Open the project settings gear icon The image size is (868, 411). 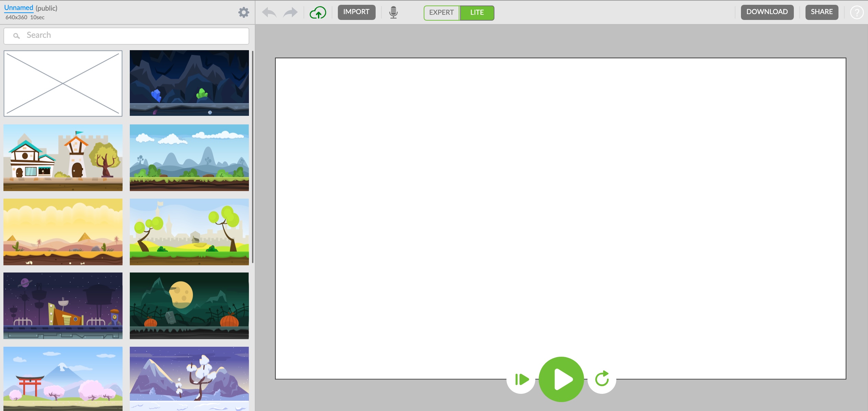243,13
